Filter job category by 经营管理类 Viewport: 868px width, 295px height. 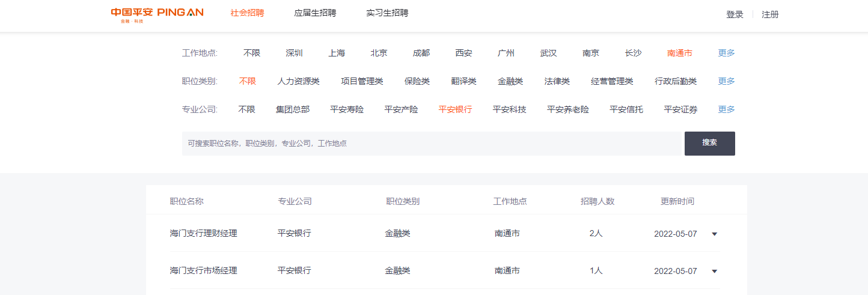click(x=612, y=81)
